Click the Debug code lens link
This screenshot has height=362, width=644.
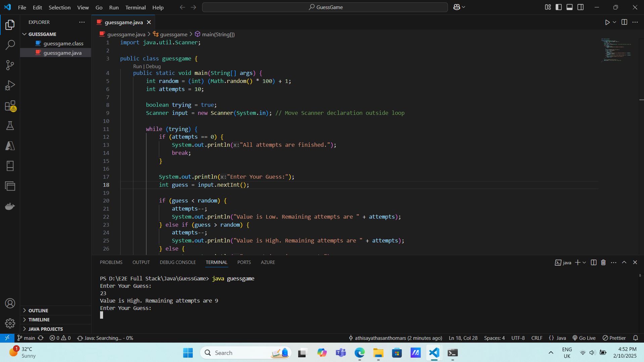click(153, 66)
